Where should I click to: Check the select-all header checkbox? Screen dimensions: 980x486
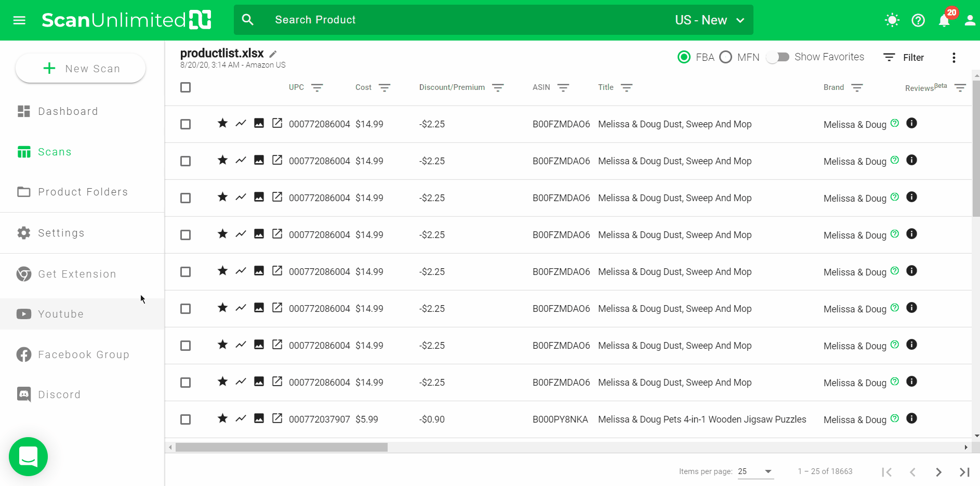coord(186,87)
